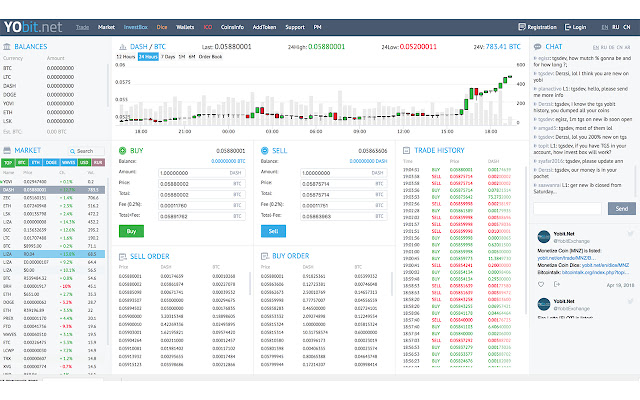640x400 pixels.
Task: Click the market Search field
Action: click(x=86, y=151)
